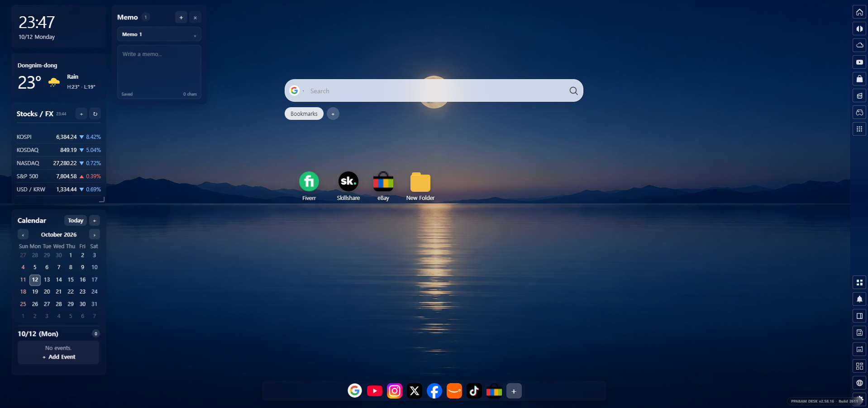
Task: Launch X from the bottom dock
Action: coord(415,391)
